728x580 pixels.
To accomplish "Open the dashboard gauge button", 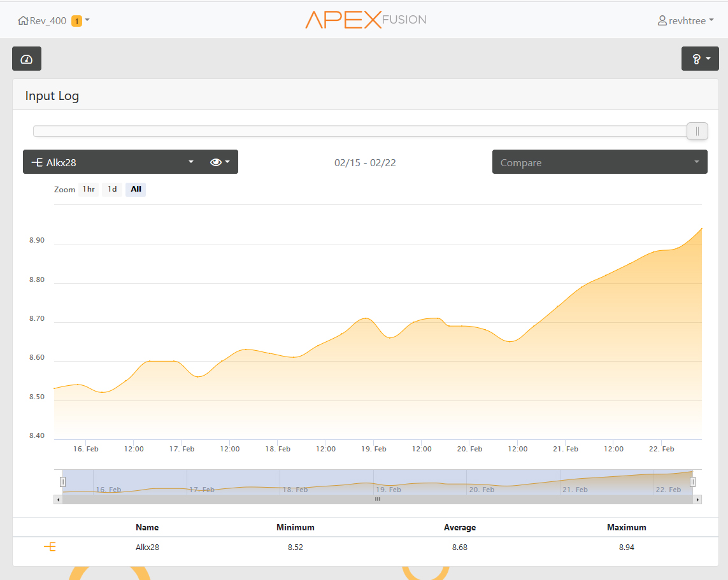I will pyautogui.click(x=27, y=59).
